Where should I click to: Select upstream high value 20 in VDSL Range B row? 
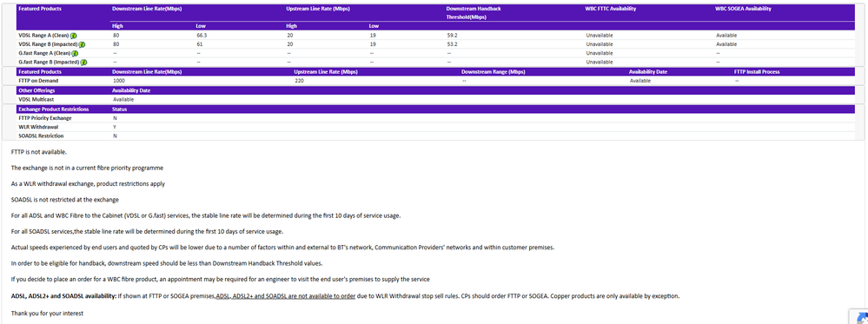(290, 44)
